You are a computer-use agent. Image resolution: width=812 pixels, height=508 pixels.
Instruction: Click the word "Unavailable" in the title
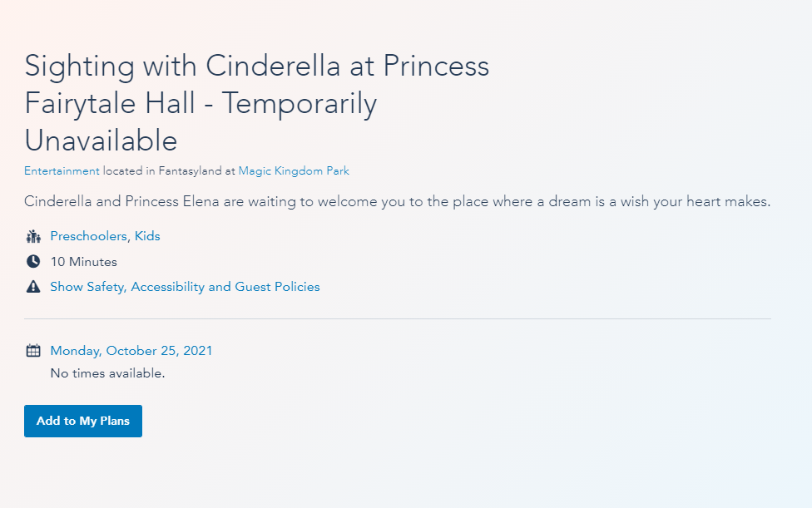(x=101, y=141)
